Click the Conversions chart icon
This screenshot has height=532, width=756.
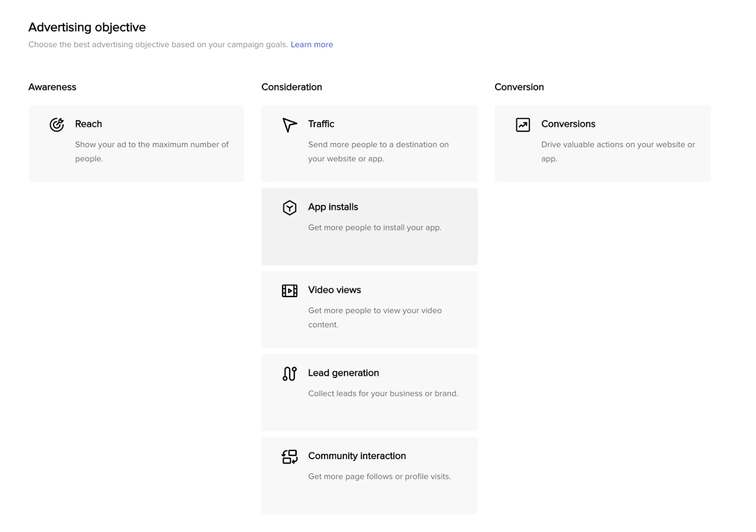pos(523,125)
